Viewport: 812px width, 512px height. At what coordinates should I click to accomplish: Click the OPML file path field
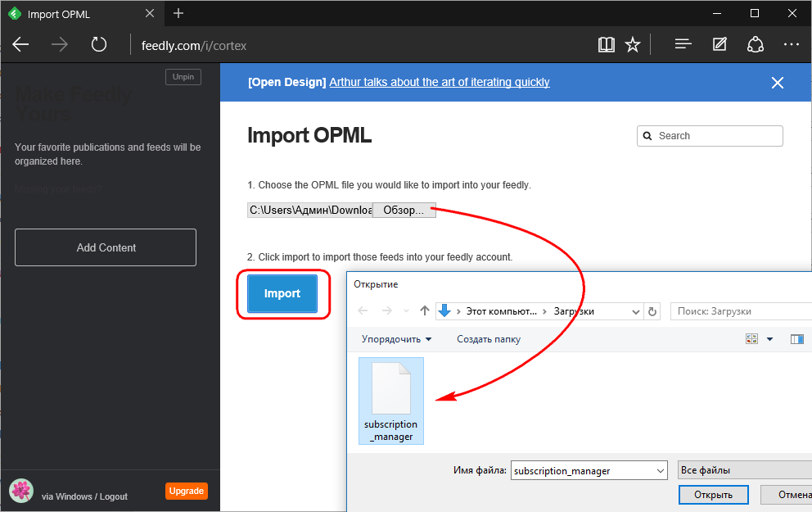[309, 210]
